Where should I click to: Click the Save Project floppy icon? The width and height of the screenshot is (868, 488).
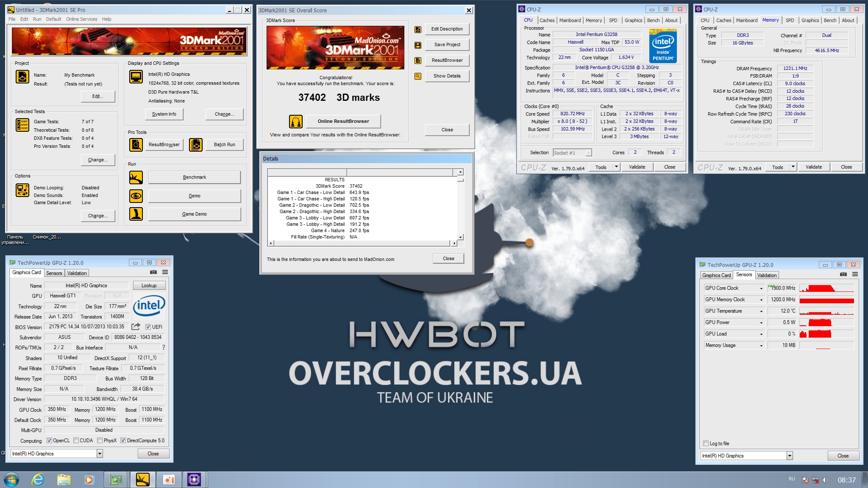[418, 45]
